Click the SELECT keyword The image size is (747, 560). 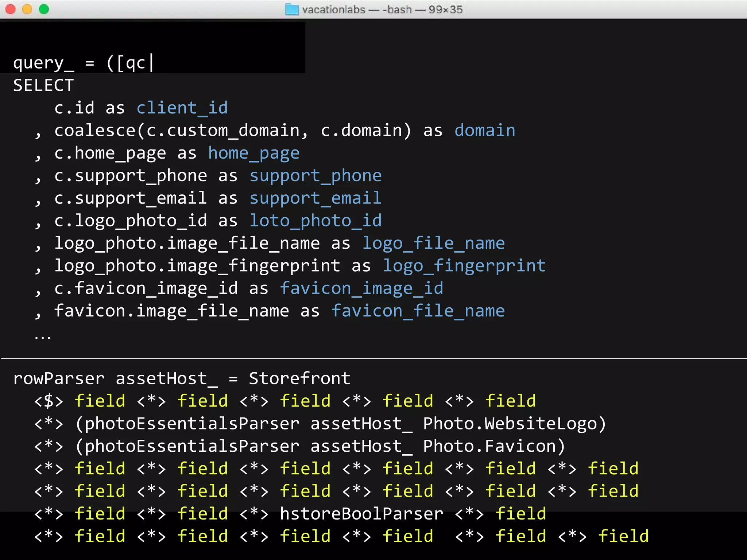pyautogui.click(x=43, y=85)
